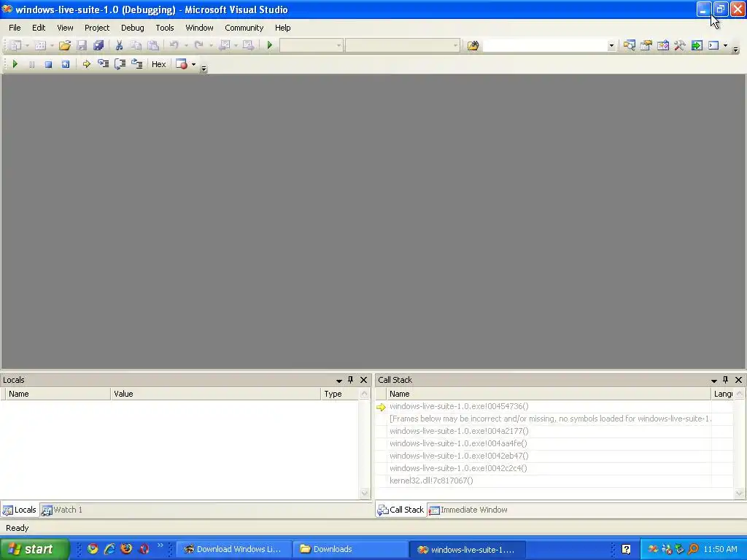
Task: Open the Breakpoints windows dropdown arrow
Action: 193,64
